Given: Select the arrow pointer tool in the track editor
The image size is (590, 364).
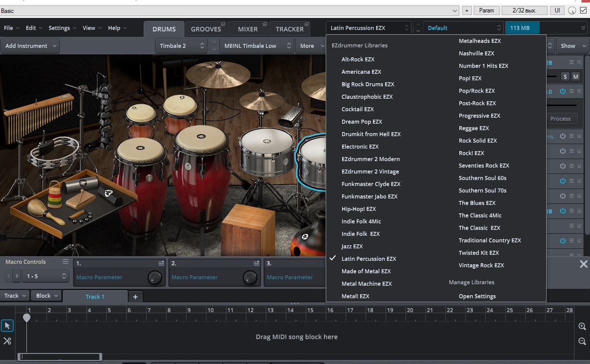Looking at the screenshot, I should tap(7, 326).
